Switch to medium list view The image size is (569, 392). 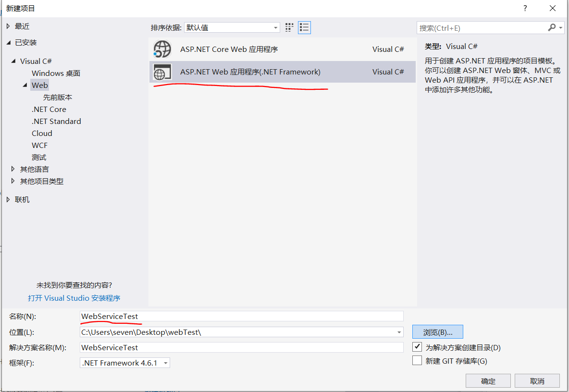tap(304, 27)
